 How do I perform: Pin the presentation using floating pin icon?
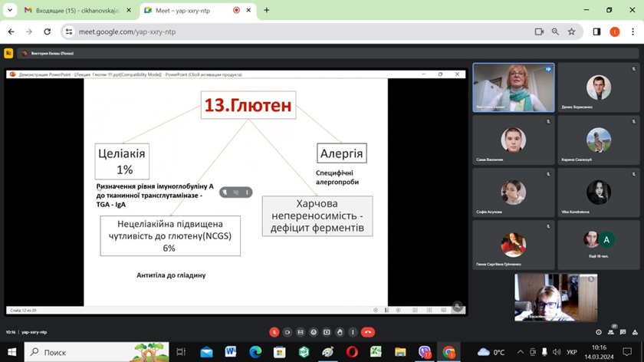click(225, 193)
